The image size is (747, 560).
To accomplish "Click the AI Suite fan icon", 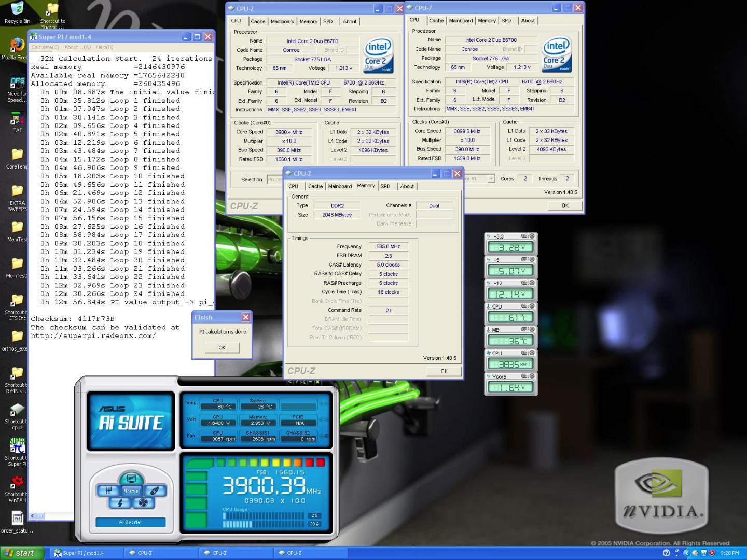I will pos(143,502).
